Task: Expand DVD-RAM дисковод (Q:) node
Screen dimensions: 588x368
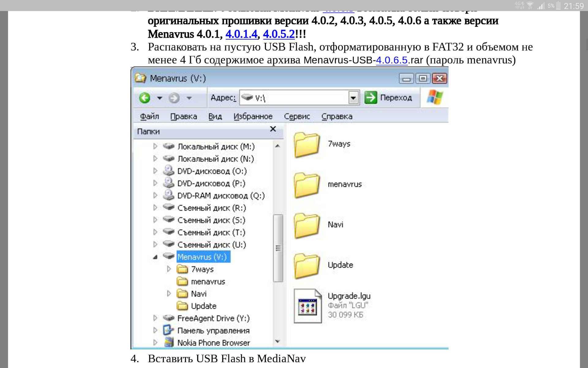Action: pos(155,195)
